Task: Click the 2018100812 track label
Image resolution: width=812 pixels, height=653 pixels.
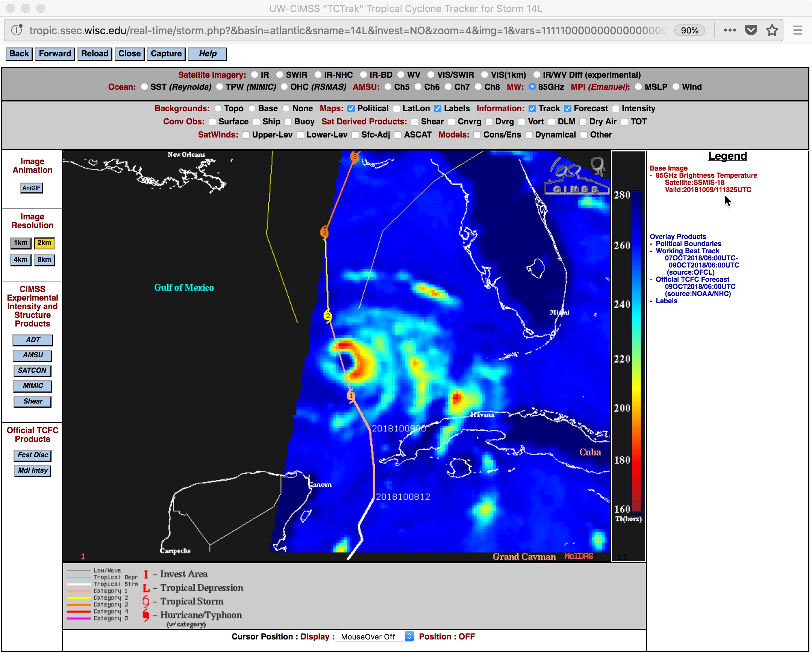Action: click(x=403, y=497)
